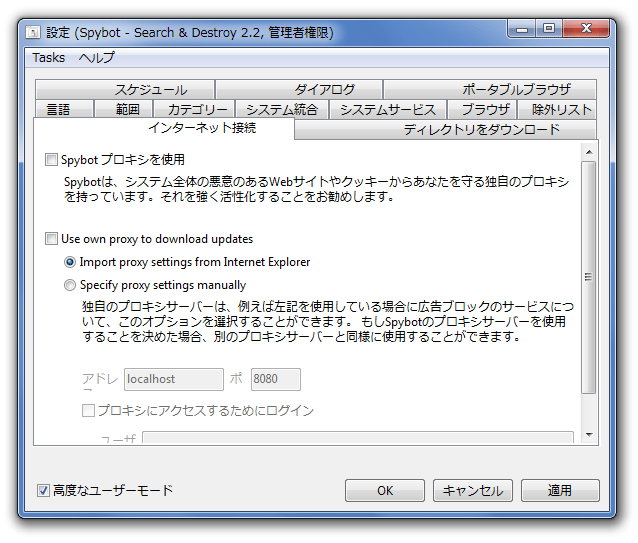
Task: Switch to the システムサービス tab
Action: click(388, 109)
